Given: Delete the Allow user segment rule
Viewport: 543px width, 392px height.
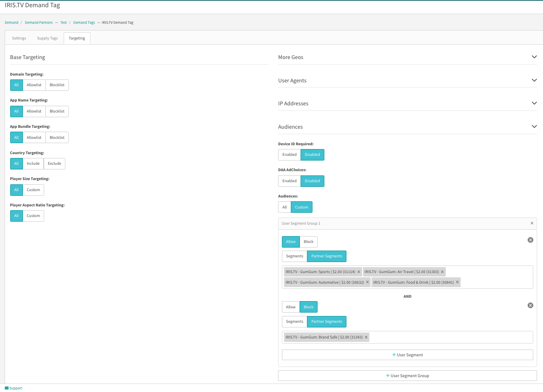Looking at the screenshot, I should point(530,240).
